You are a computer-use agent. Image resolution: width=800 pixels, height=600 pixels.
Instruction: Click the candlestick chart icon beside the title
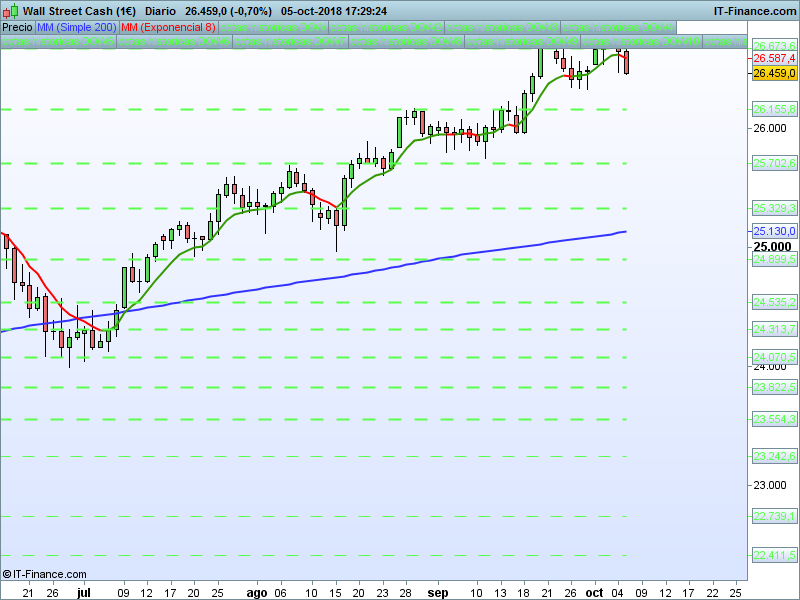click(10, 11)
